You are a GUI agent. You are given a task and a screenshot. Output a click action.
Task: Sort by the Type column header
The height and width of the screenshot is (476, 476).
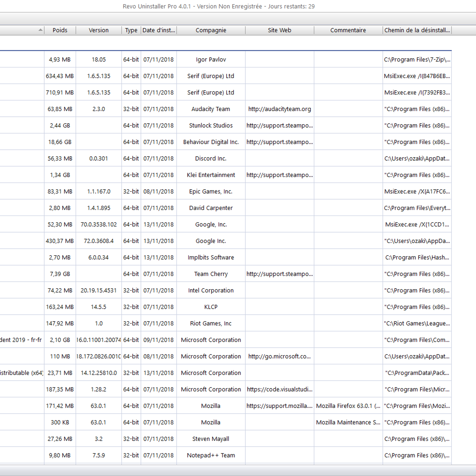point(131,30)
